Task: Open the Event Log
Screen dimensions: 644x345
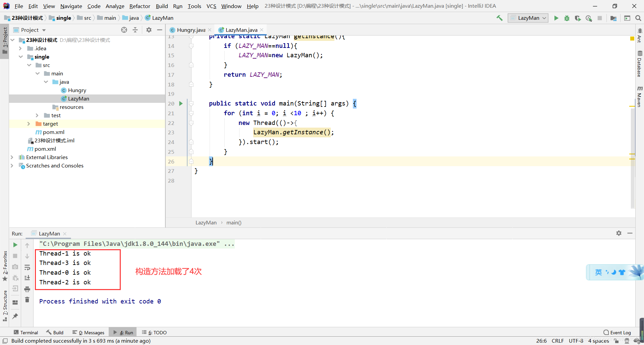Action: point(617,332)
